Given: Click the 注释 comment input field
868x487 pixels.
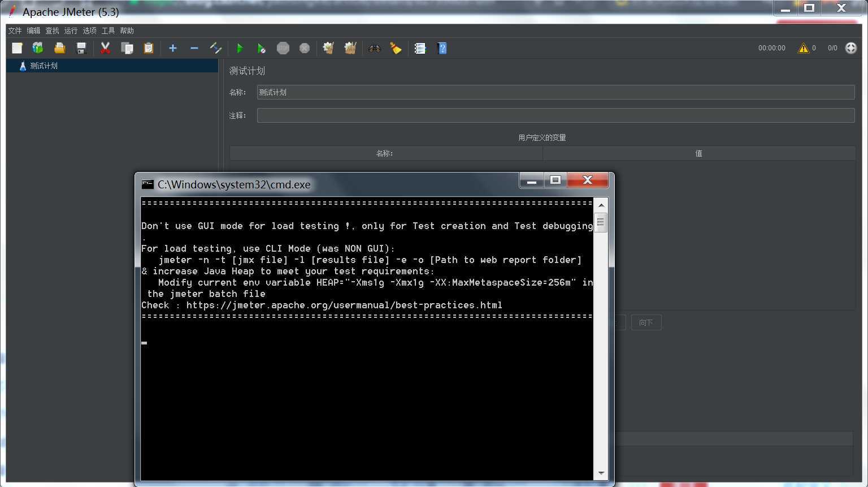Looking at the screenshot, I should point(555,115).
